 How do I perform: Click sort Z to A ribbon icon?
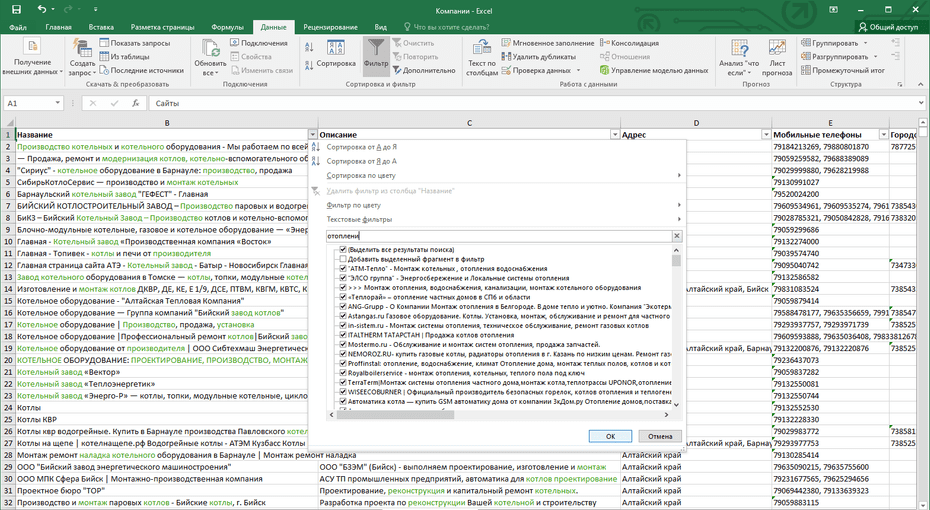click(x=309, y=65)
